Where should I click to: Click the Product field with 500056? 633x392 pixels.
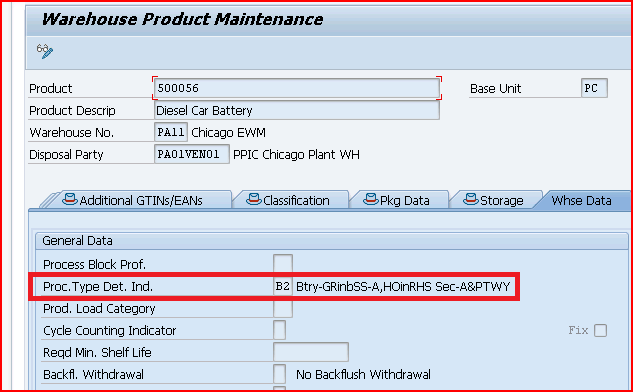click(297, 88)
